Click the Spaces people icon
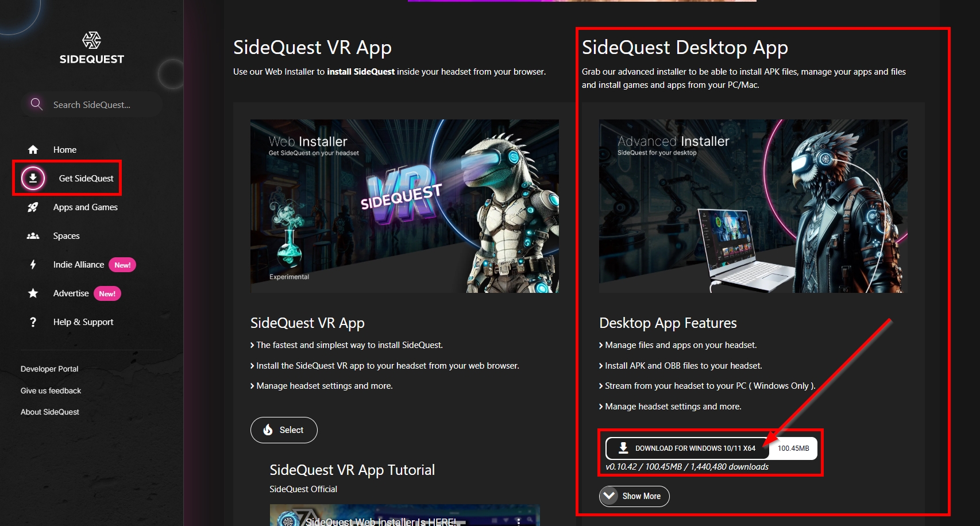Image resolution: width=980 pixels, height=526 pixels. point(33,236)
